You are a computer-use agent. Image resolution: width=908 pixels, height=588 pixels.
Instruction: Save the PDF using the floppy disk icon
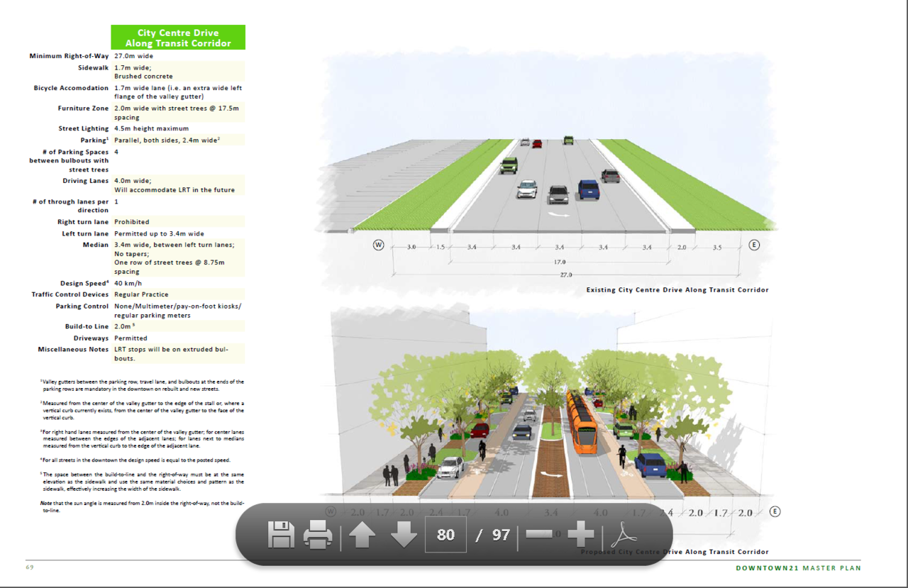[x=281, y=534]
